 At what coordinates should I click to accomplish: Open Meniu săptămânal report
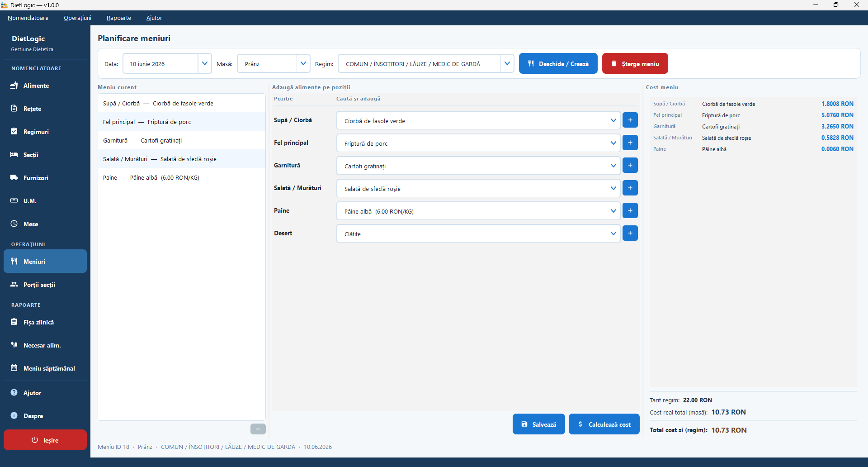[x=45, y=368]
